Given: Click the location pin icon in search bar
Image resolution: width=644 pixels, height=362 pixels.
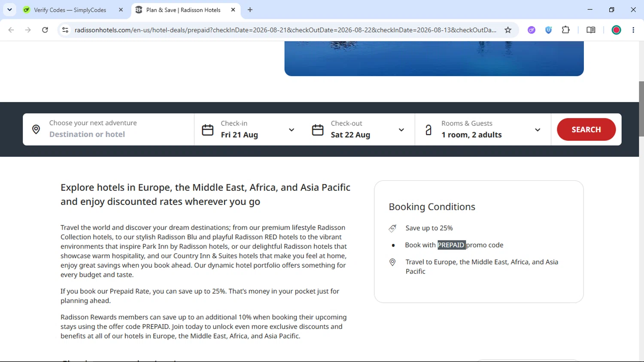Looking at the screenshot, I should [36, 129].
